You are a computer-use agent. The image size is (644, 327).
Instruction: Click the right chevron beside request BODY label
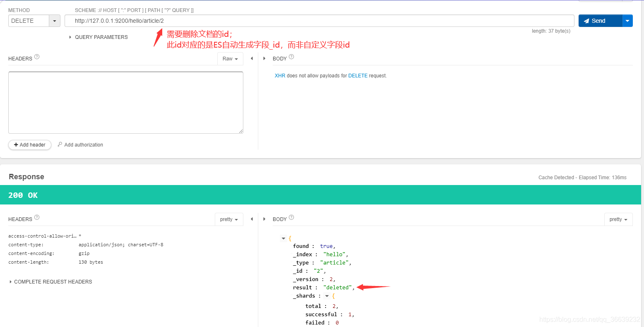264,58
